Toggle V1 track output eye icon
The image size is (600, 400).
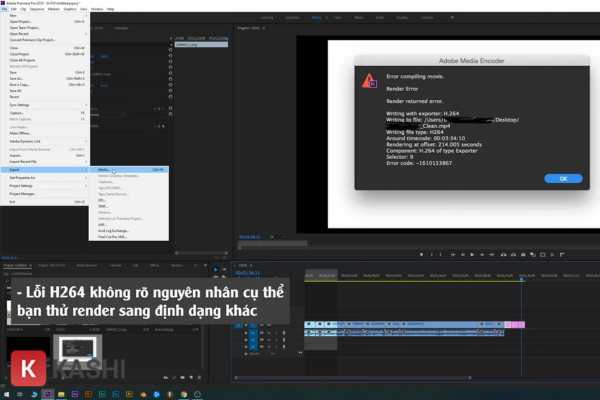pos(269,325)
